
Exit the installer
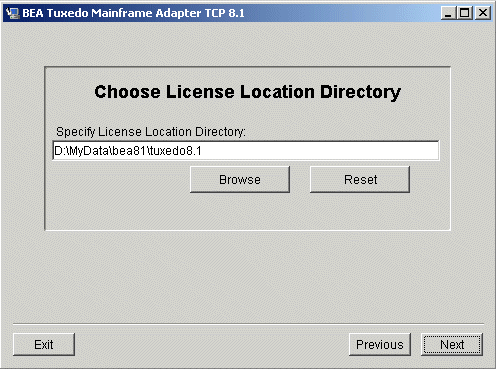44,344
